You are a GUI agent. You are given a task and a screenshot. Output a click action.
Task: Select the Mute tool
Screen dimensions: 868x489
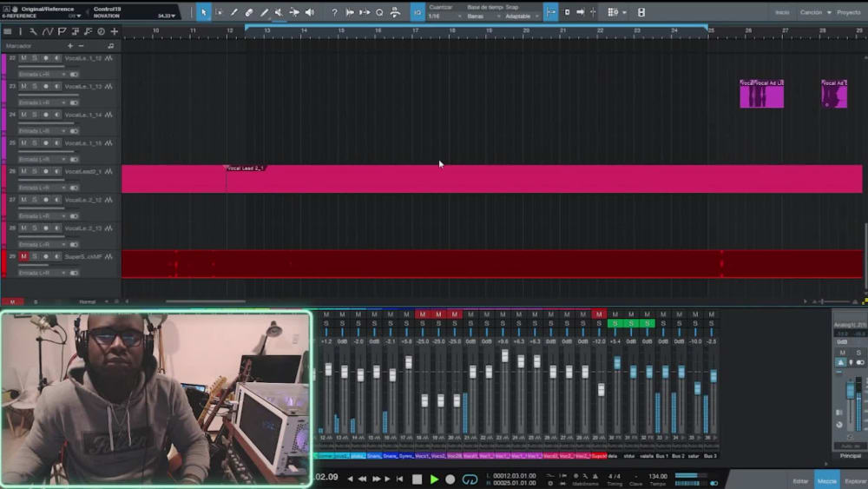coord(279,12)
